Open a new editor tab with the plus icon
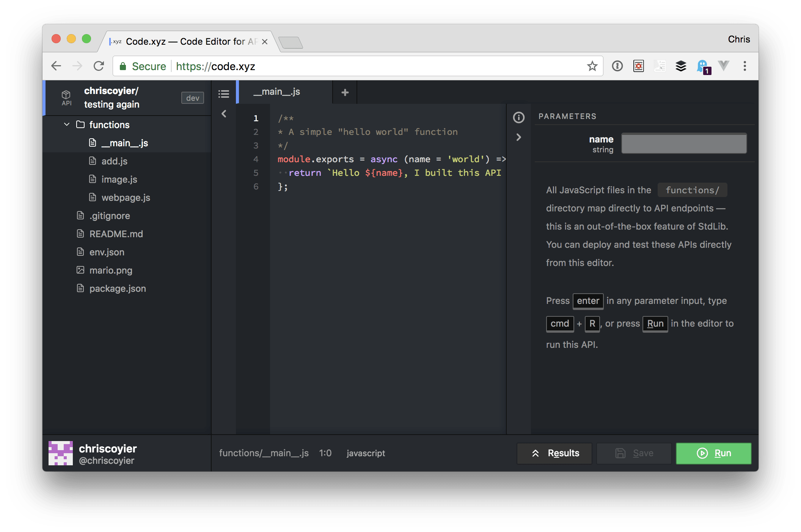Image resolution: width=801 pixels, height=532 pixels. pyautogui.click(x=344, y=92)
